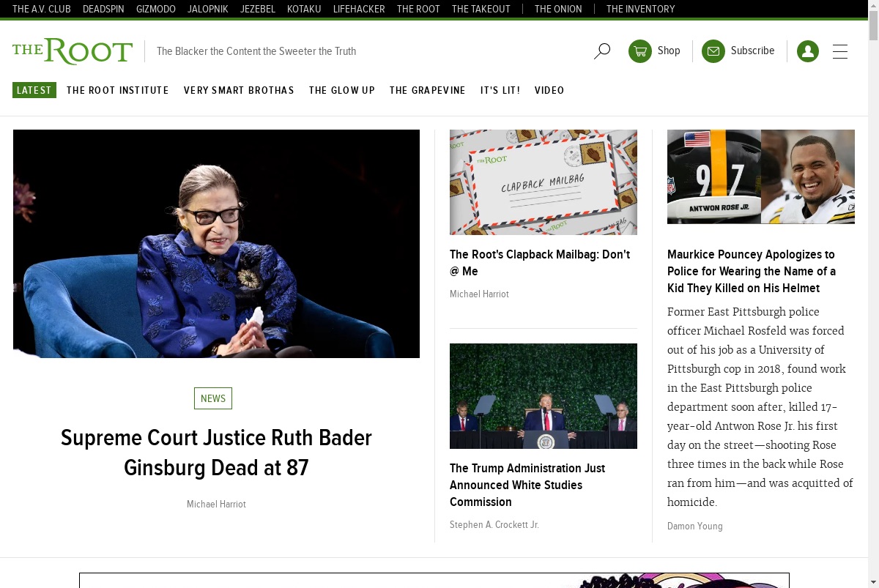Click the Subscribe label
The image size is (879, 588).
point(752,51)
